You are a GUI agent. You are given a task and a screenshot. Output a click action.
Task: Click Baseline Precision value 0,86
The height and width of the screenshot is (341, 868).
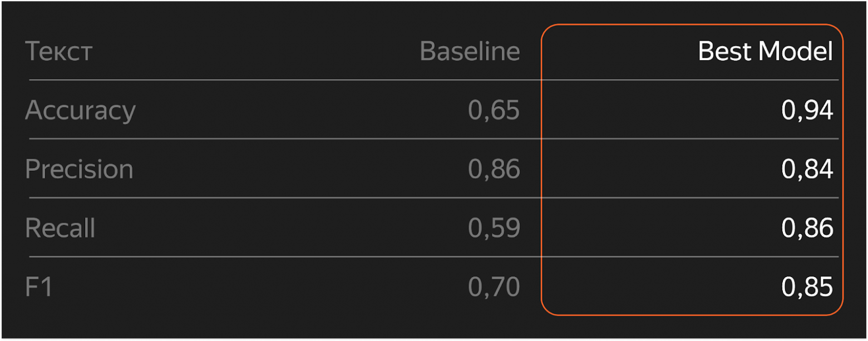494,170
